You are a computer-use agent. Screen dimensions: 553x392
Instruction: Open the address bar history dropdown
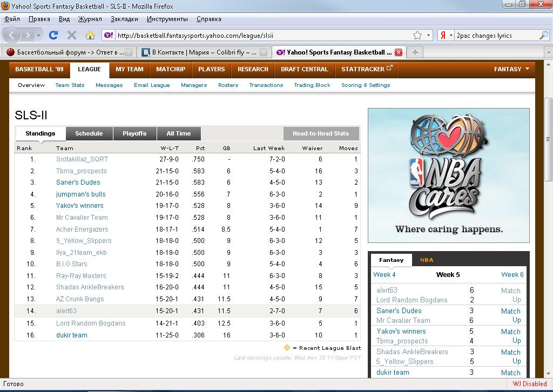pyautogui.click(x=428, y=35)
